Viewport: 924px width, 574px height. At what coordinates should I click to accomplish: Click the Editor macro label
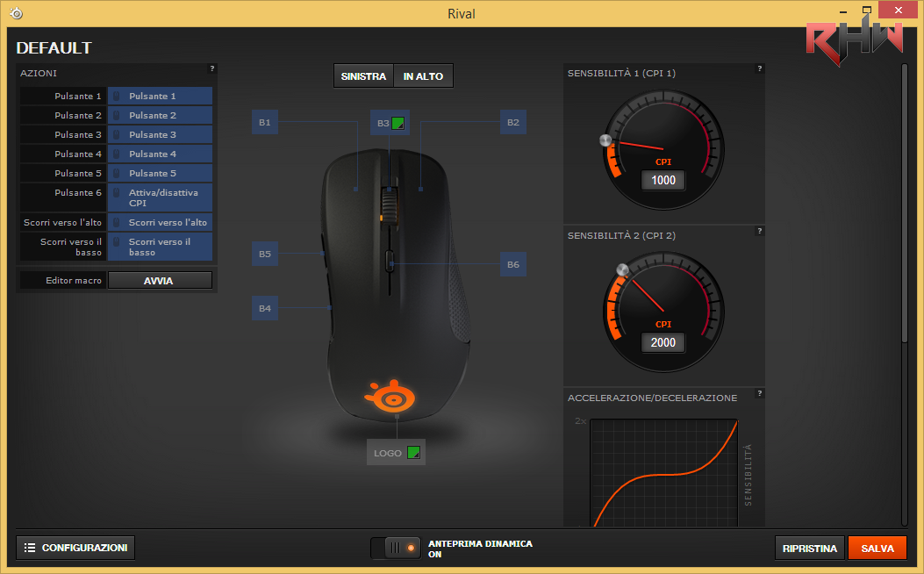tap(74, 281)
